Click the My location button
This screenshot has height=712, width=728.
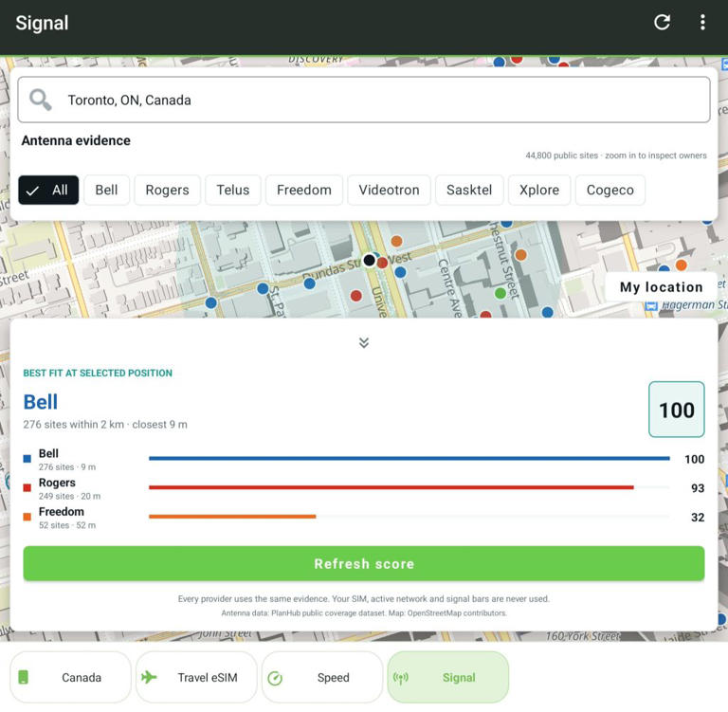pyautogui.click(x=661, y=287)
